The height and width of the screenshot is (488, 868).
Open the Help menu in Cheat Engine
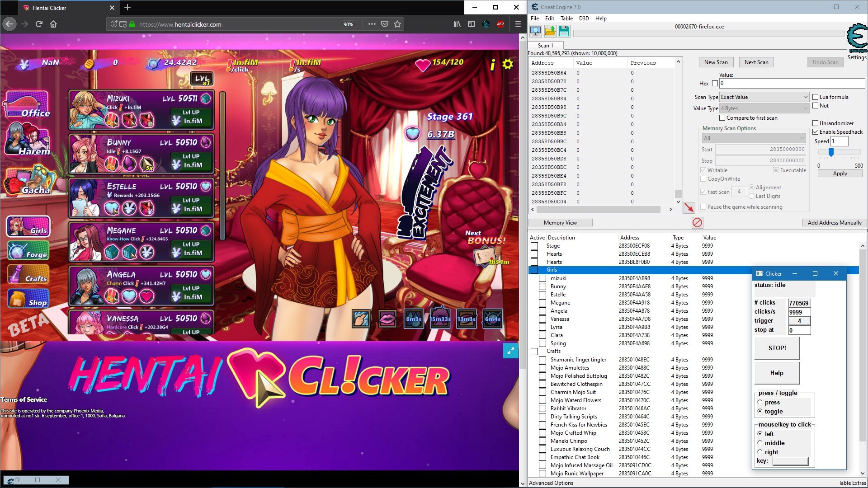pyautogui.click(x=601, y=19)
